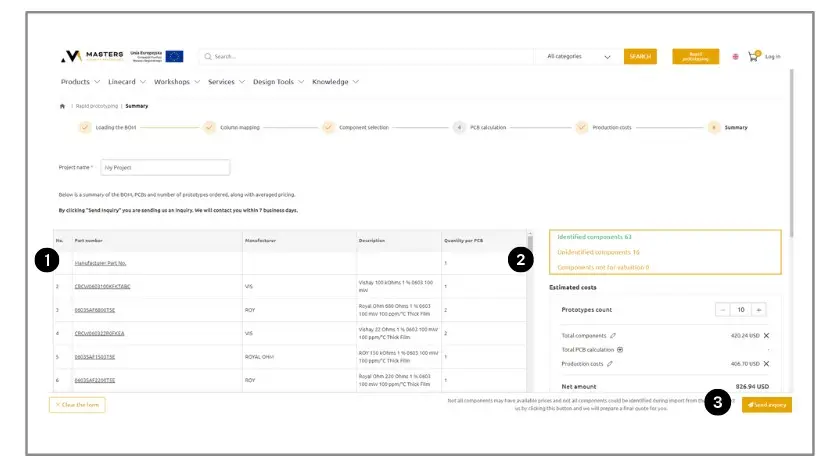
Task: Remove Production costs with X icon
Action: (x=766, y=364)
